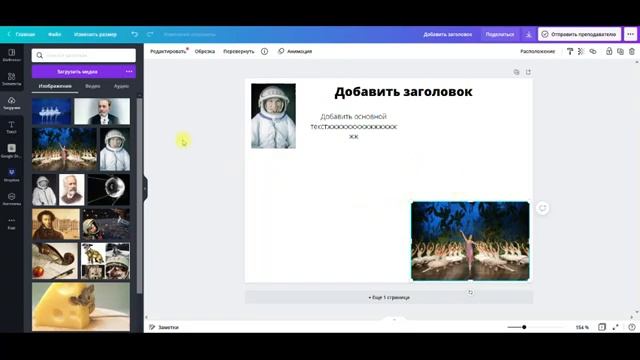Open the Elements panel in sidebar
This screenshot has width=640, height=360.
pyautogui.click(x=11, y=79)
